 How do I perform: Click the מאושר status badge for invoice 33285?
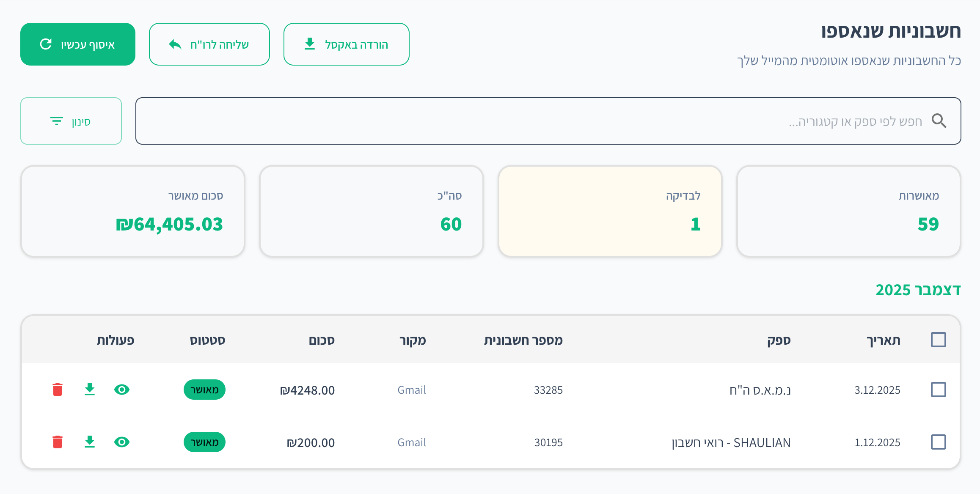click(204, 390)
